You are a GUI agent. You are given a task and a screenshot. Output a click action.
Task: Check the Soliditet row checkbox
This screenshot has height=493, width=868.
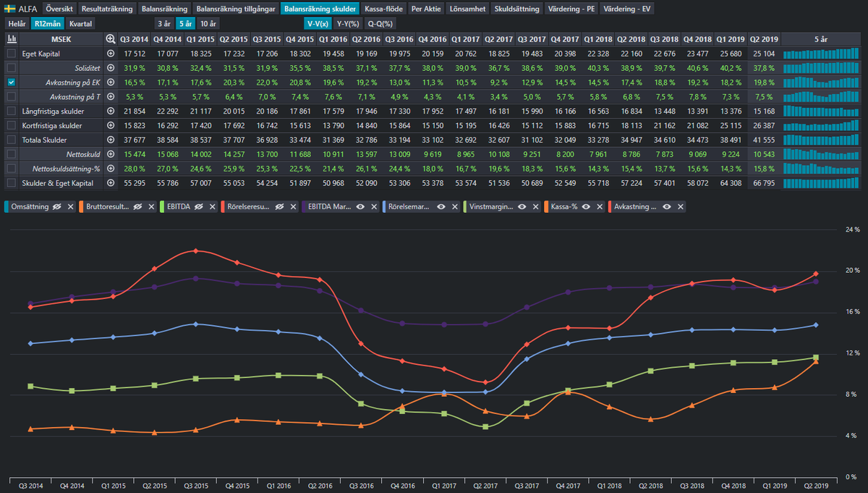pos(11,67)
